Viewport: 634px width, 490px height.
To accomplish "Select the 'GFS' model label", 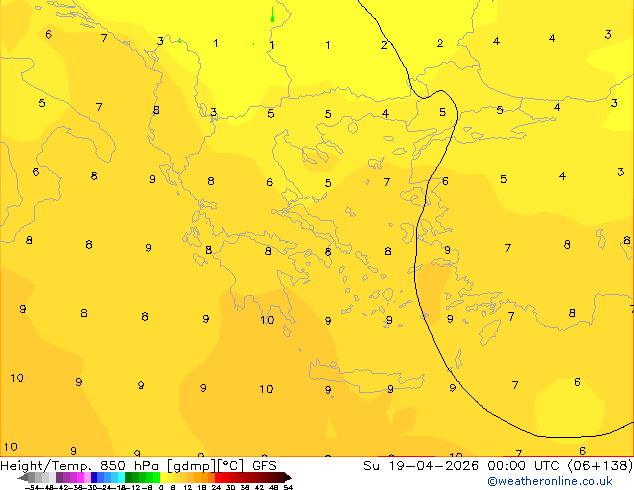I will click(264, 466).
